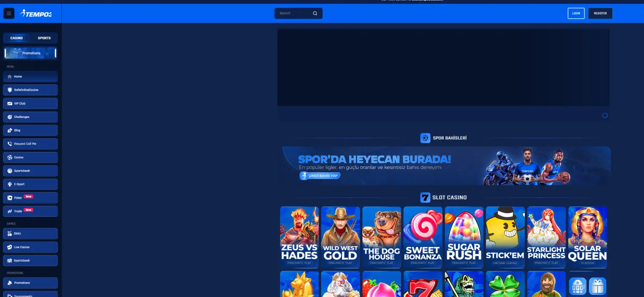Click the soccer ball Spor Bahisleri icon
Viewport: 644px width, 297px height.
425,138
